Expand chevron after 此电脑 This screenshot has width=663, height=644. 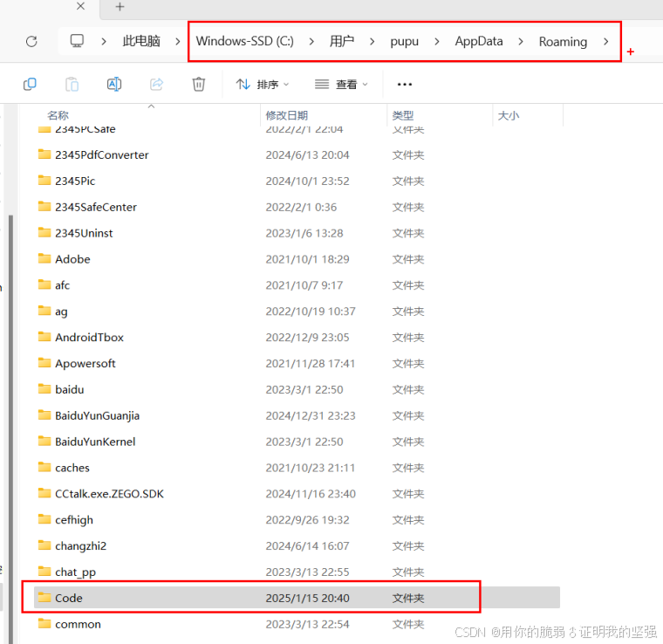pos(178,41)
